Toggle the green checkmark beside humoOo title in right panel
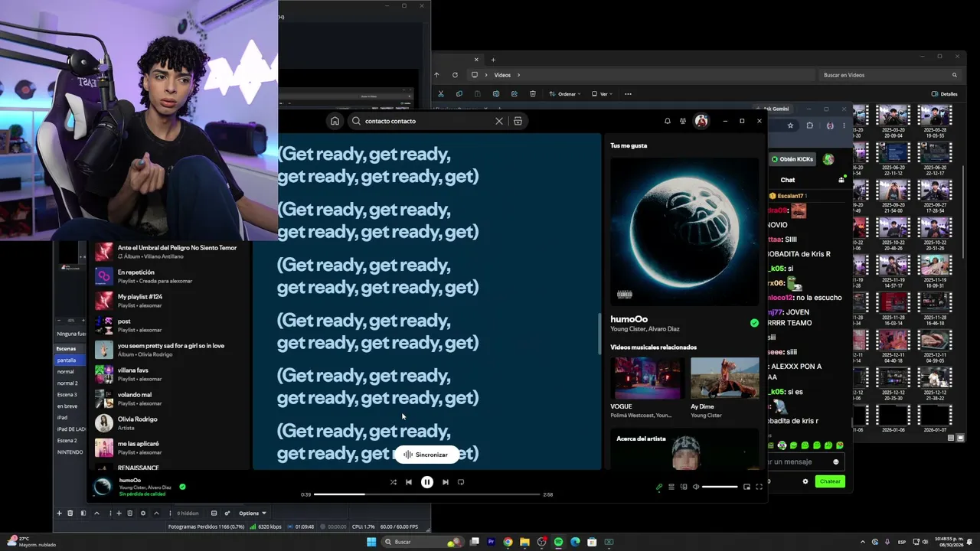This screenshot has width=980, height=551. click(754, 323)
